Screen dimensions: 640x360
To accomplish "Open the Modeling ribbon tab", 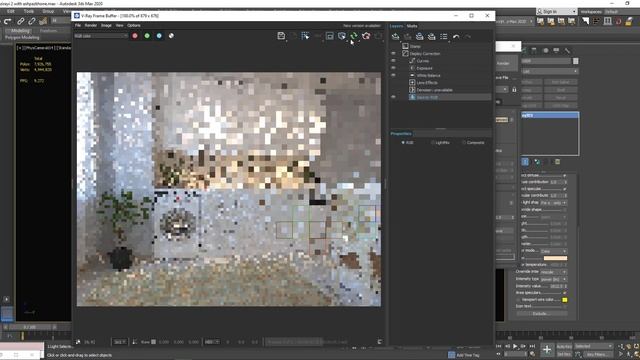I will (x=20, y=31).
